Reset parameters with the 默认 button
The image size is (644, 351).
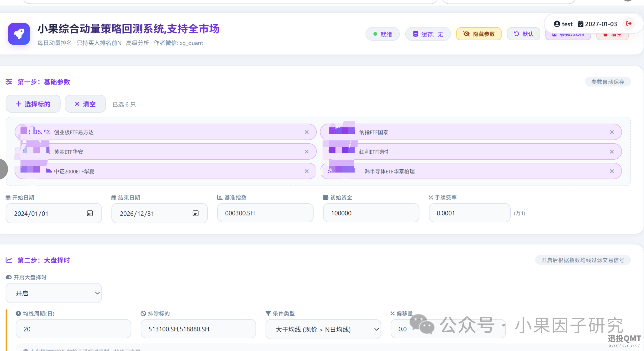click(524, 34)
